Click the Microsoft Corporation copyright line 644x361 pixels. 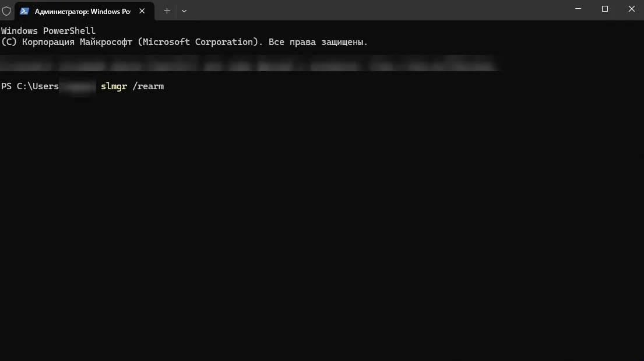[x=184, y=42]
